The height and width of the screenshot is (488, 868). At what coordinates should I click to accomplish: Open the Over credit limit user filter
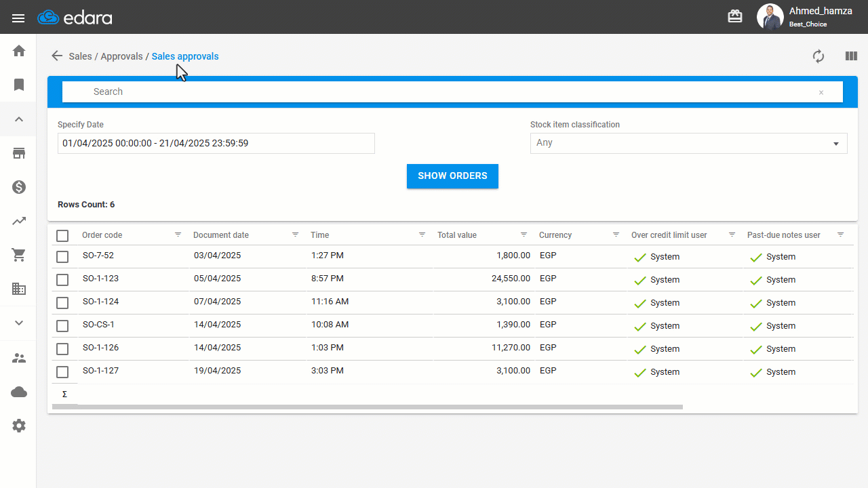pyautogui.click(x=732, y=235)
